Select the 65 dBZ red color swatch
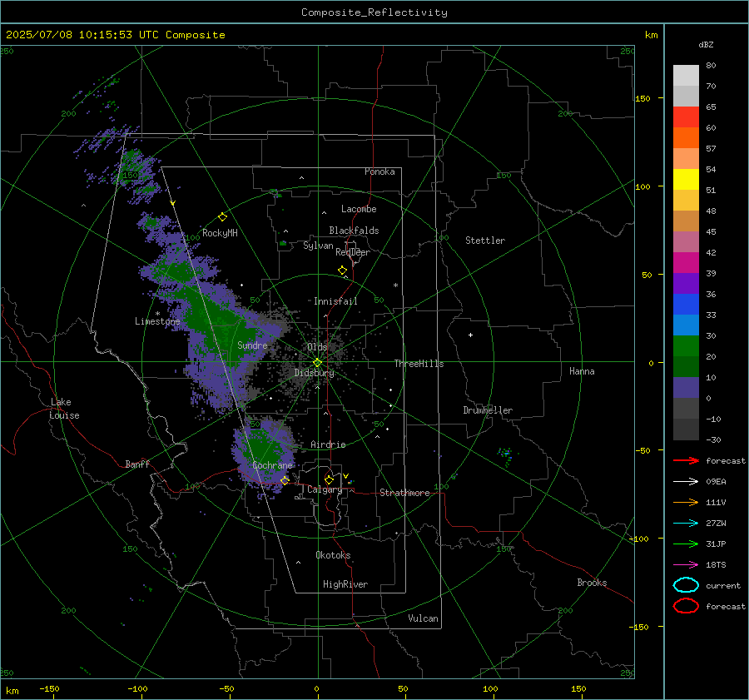The height and width of the screenshot is (700, 749). pyautogui.click(x=686, y=117)
